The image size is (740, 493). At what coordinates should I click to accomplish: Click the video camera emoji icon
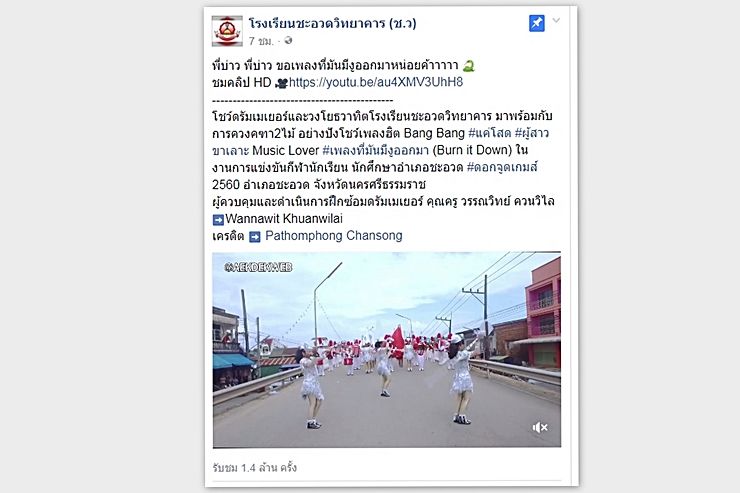281,84
